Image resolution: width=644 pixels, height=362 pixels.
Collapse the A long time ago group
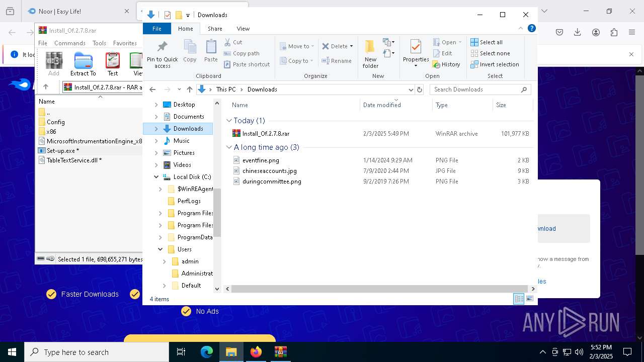point(229,147)
